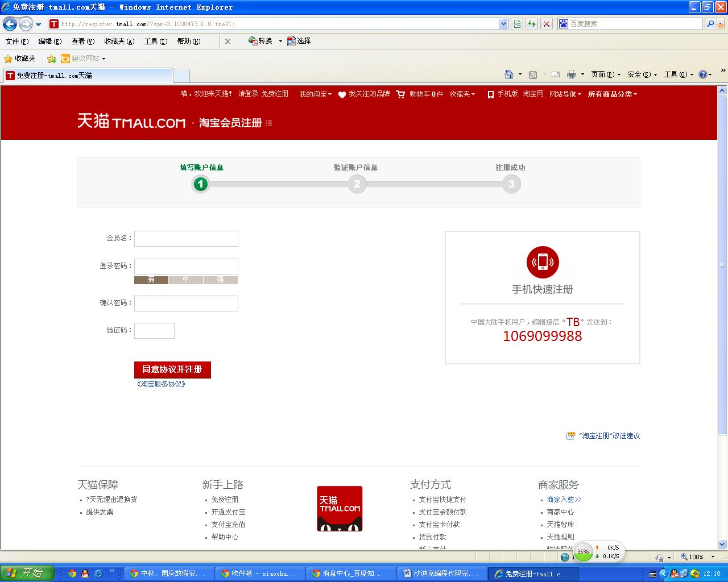Click the 登录密码 input field
Image resolution: width=728 pixels, height=582 pixels.
[186, 267]
